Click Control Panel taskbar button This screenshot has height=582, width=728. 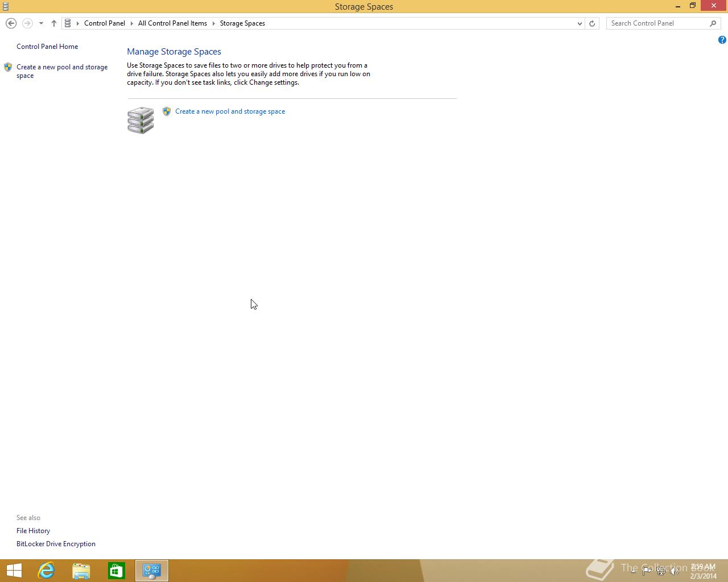click(152, 571)
